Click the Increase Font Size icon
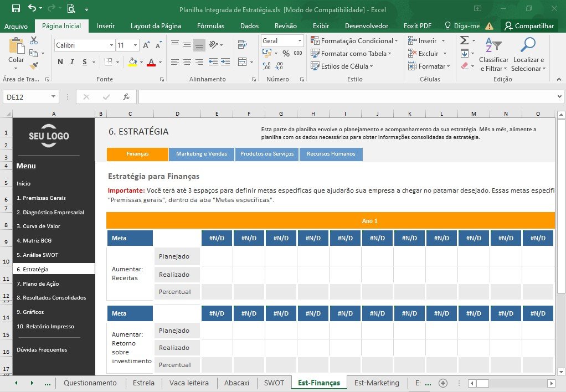Screen dimensions: 566x392 [x=146, y=45]
